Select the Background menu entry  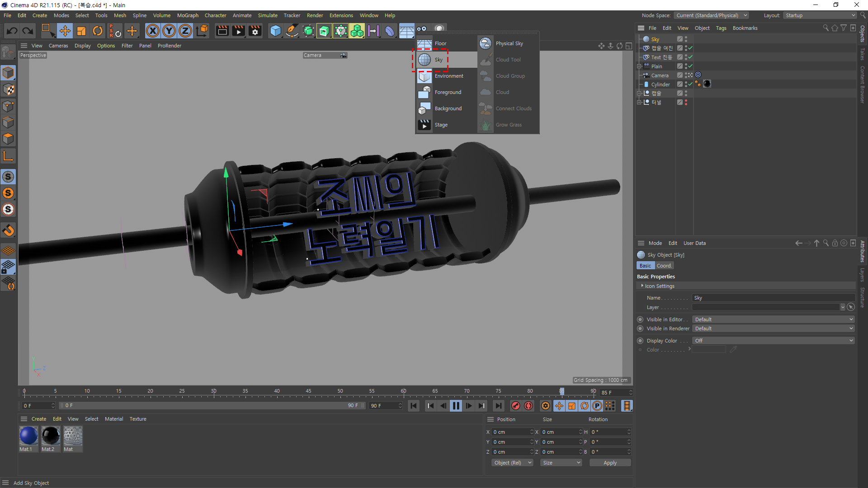(x=448, y=108)
